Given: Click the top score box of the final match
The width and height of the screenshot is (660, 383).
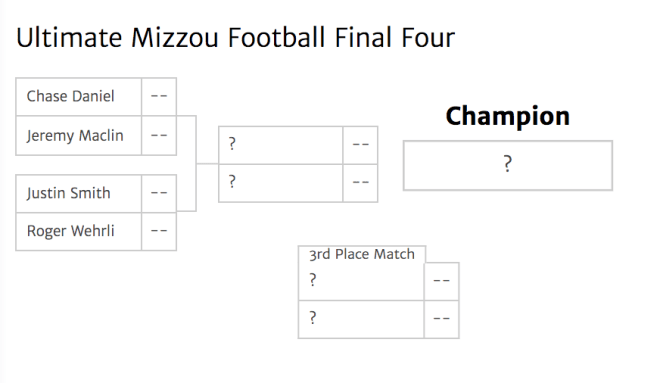Looking at the screenshot, I should pos(360,145).
